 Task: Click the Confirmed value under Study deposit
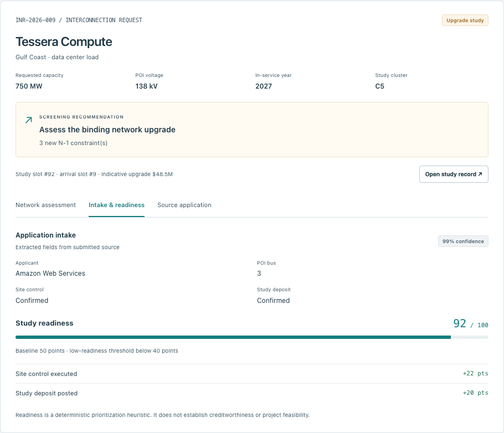click(273, 301)
